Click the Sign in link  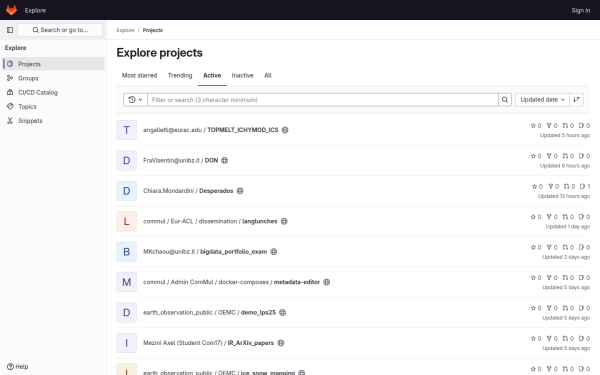click(580, 10)
